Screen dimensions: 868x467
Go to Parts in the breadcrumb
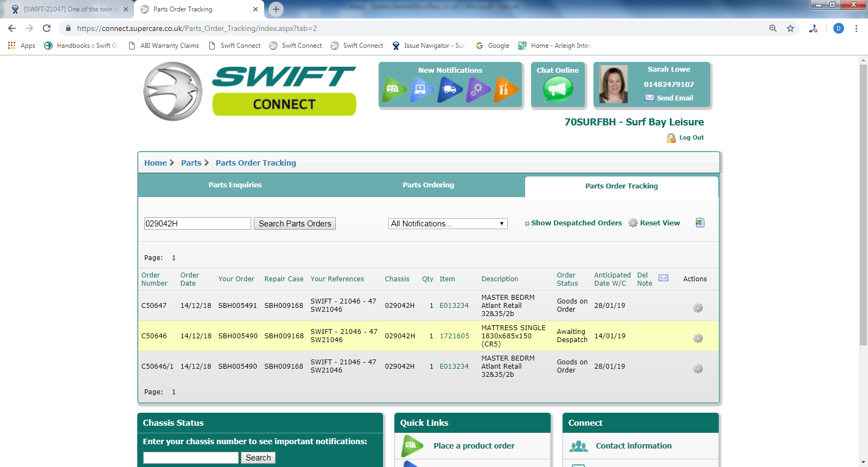[x=191, y=163]
